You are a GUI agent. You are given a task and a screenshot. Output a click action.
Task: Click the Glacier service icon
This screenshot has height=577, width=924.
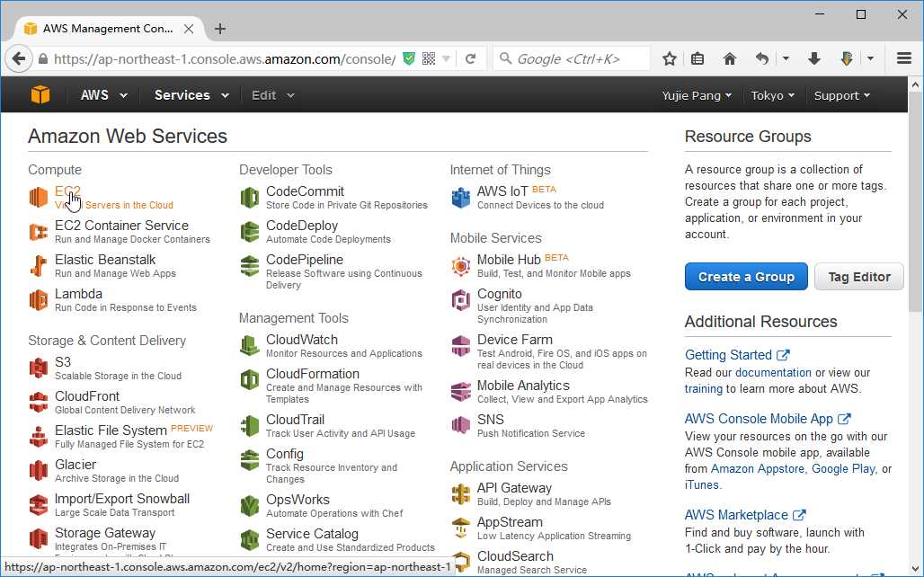point(39,471)
